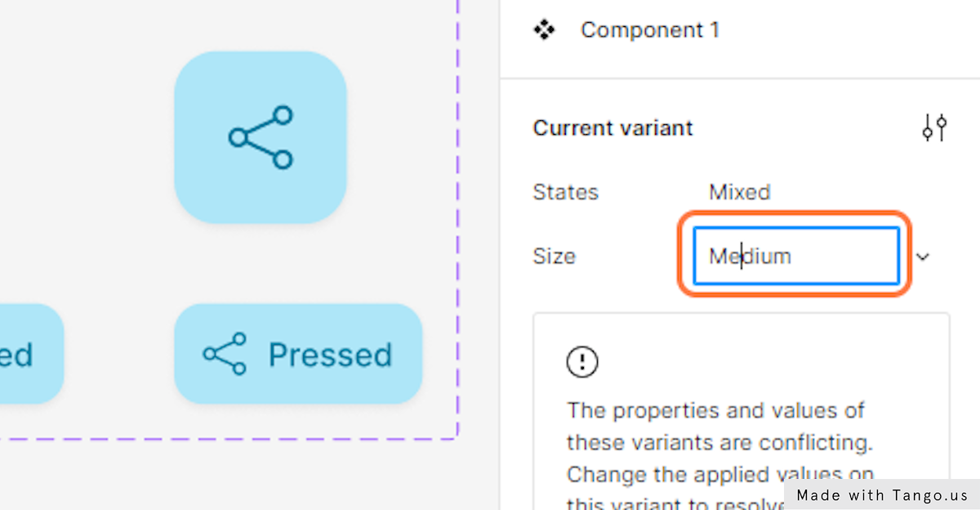This screenshot has width=980, height=510.
Task: Click the Size property label
Action: [x=554, y=257]
